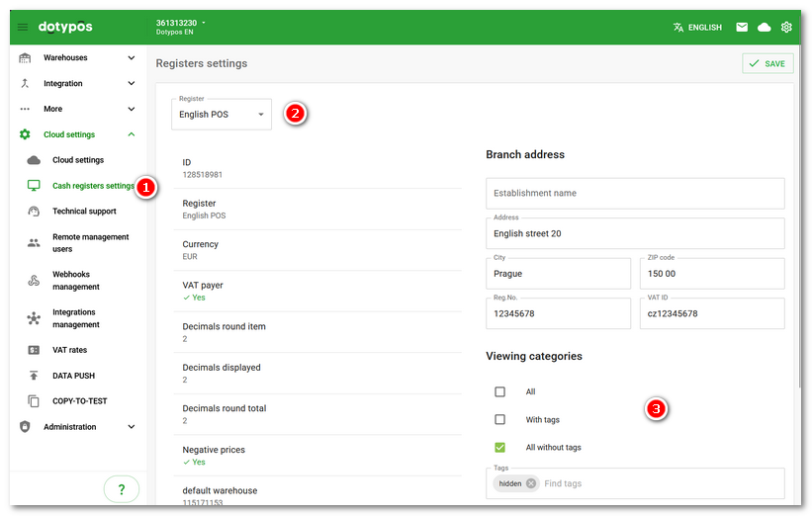The height and width of the screenshot is (516, 812).
Task: Click the Decimals round item row
Action: click(x=317, y=332)
